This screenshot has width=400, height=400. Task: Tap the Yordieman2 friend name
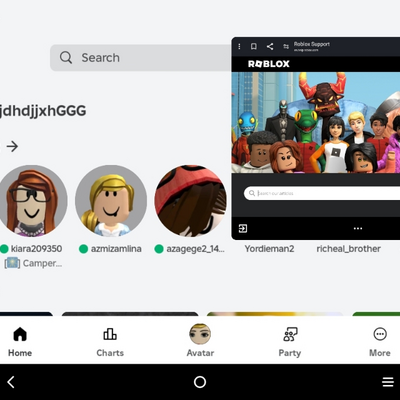pyautogui.click(x=269, y=249)
